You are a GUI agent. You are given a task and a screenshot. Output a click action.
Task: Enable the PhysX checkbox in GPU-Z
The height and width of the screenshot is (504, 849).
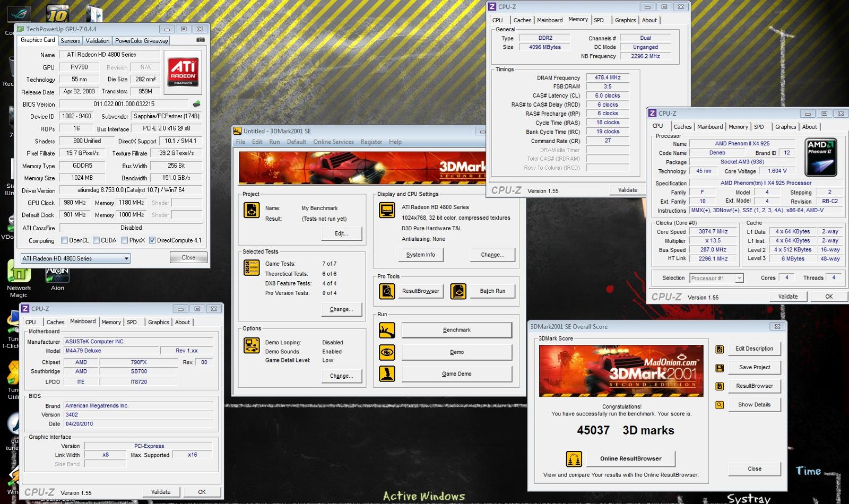(x=124, y=240)
